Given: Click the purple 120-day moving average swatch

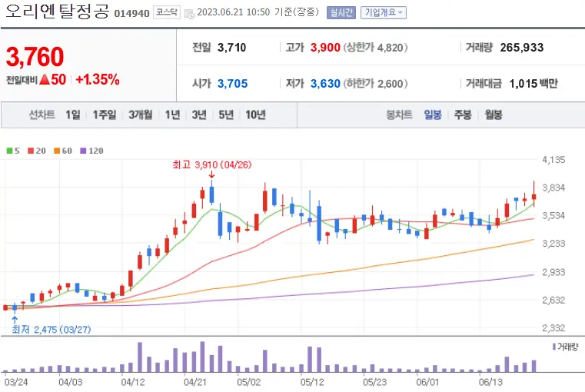Looking at the screenshot, I should point(83,151).
